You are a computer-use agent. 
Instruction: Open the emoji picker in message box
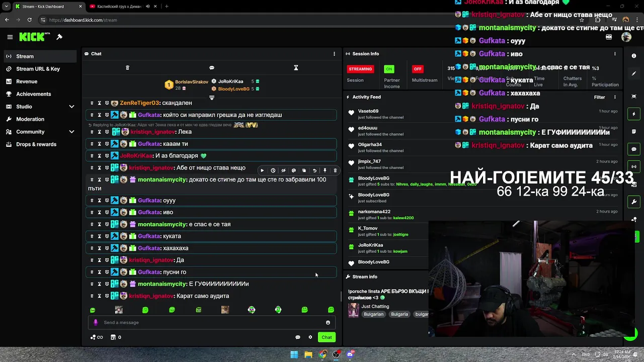click(x=328, y=322)
